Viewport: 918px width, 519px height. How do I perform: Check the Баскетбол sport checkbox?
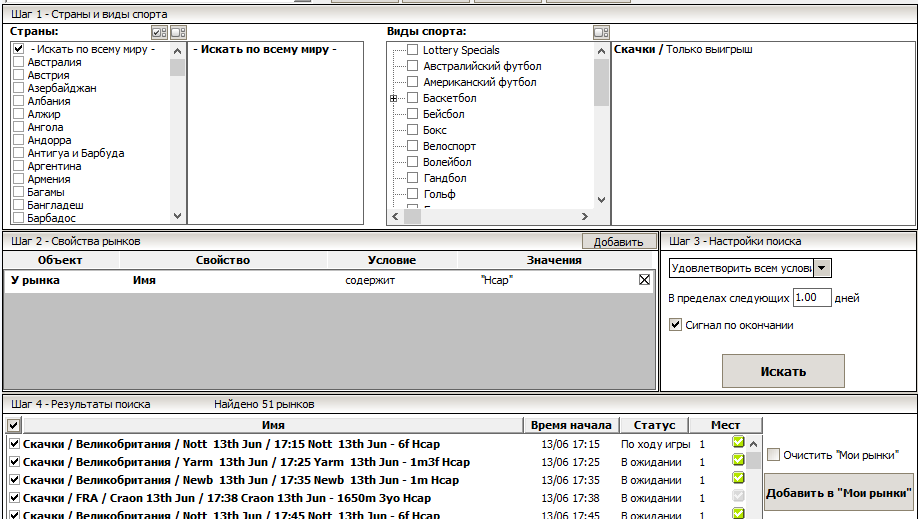[x=413, y=97]
